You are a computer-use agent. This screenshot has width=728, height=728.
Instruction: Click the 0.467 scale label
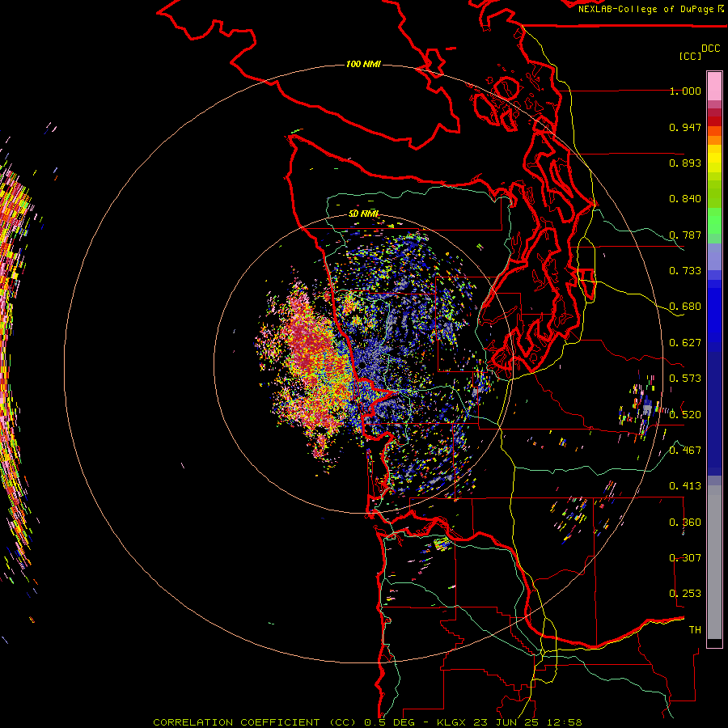685,451
